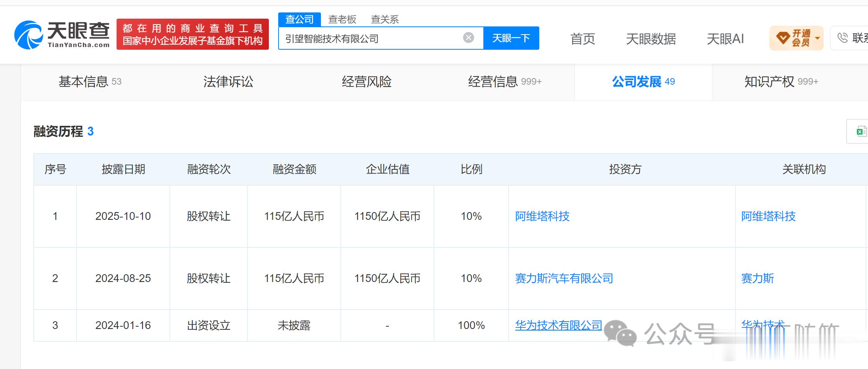The height and width of the screenshot is (369, 868).
Task: Click the 天眼一下 search button
Action: click(511, 38)
